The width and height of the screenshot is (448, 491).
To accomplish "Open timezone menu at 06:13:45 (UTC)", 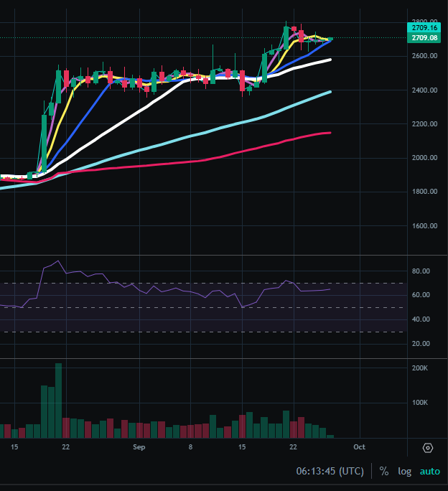I will pos(330,471).
